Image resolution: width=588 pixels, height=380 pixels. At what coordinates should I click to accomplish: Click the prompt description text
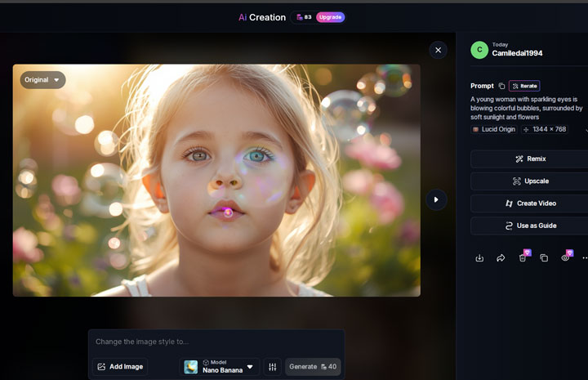coord(527,108)
